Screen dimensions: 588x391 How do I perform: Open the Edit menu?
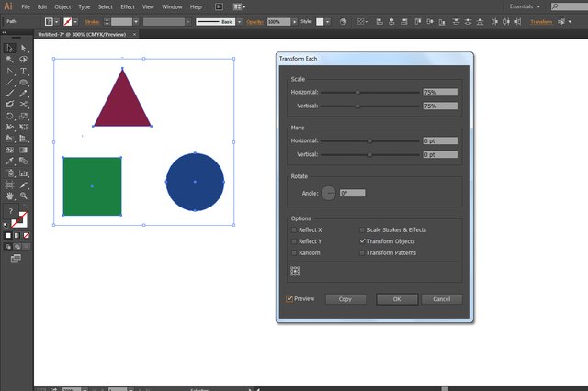(42, 6)
